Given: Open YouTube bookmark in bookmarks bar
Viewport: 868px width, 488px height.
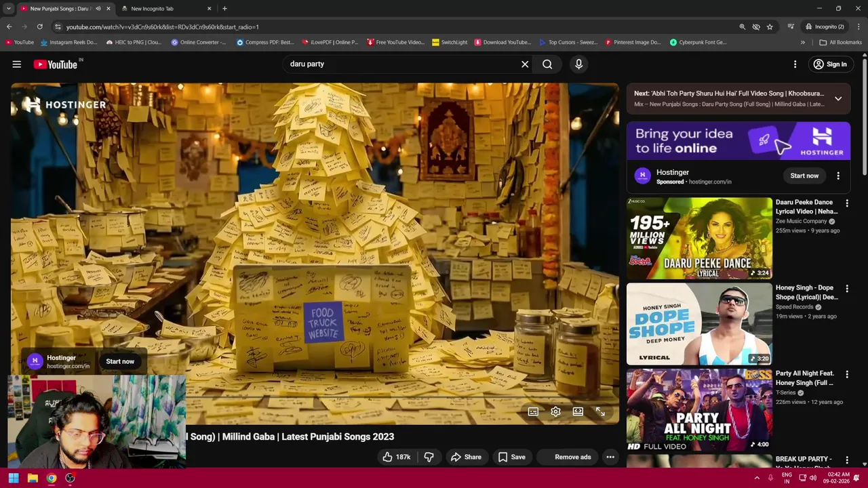Looking at the screenshot, I should click(19, 42).
